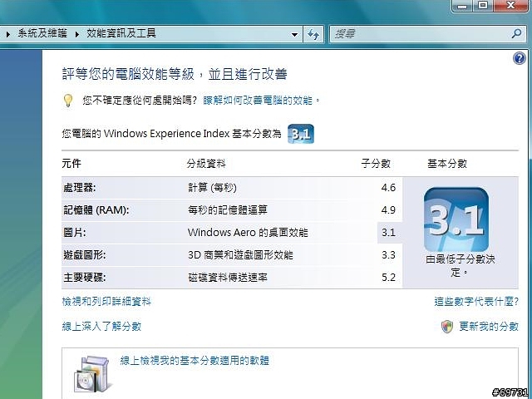Close the window with the red X
Image resolution: width=532 pixels, height=399 pixels.
(510, 6)
